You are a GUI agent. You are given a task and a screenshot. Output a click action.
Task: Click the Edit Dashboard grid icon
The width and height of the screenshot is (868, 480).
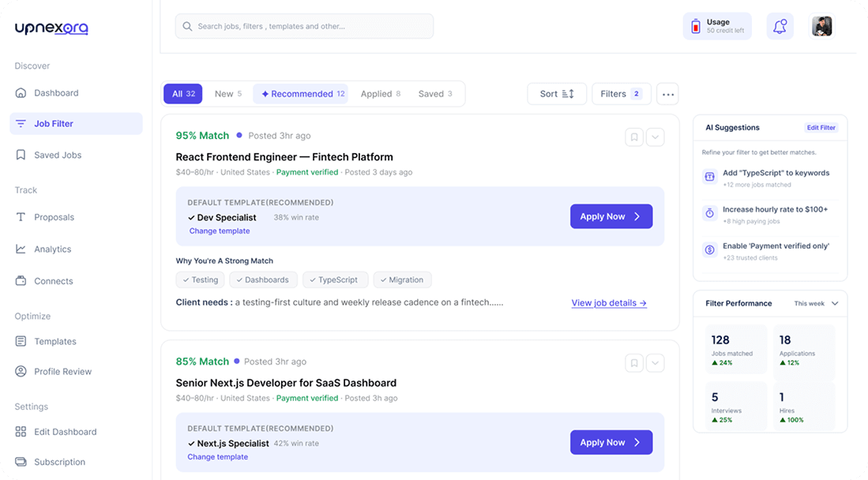tap(21, 432)
